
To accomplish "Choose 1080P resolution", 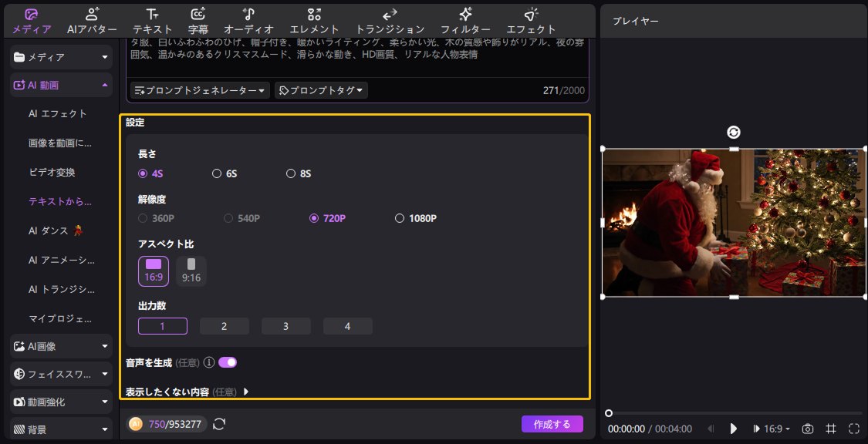I will (x=400, y=218).
